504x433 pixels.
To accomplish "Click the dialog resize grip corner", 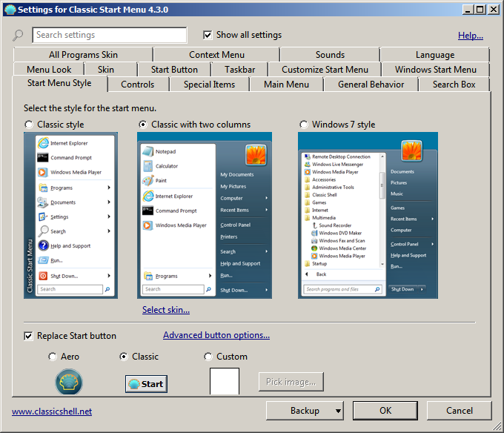I will (x=497, y=426).
